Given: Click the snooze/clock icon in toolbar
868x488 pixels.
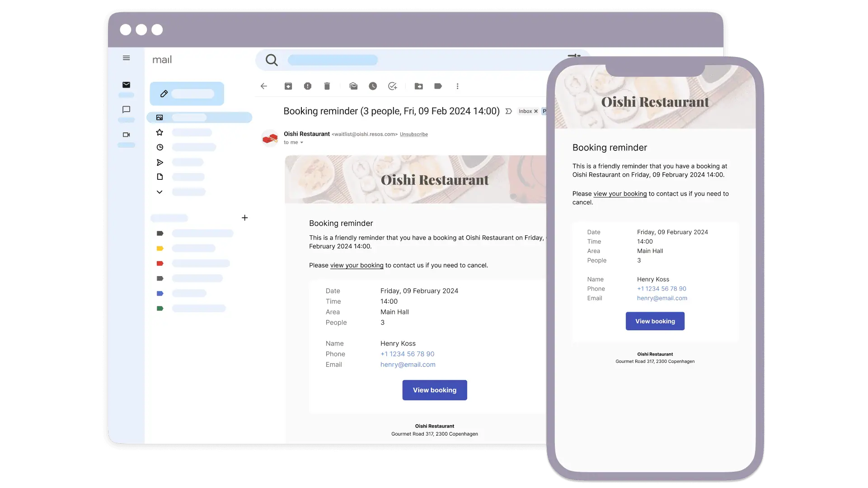Looking at the screenshot, I should tap(373, 86).
